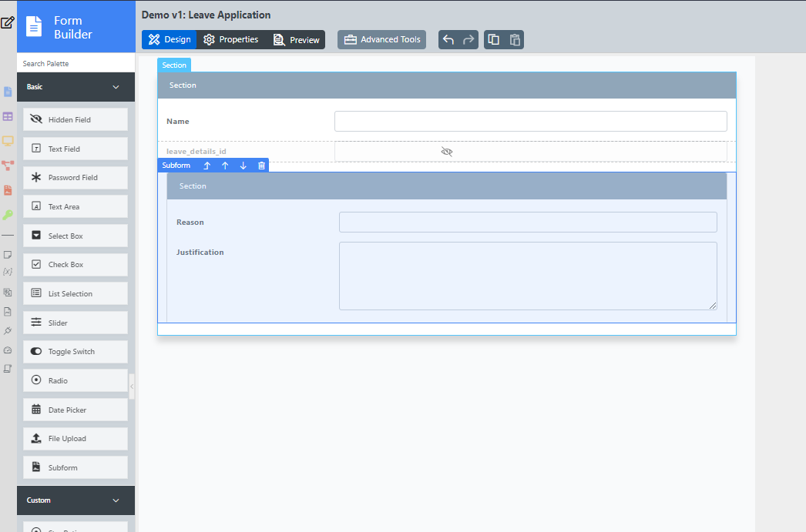Select the Slider palette element
The width and height of the screenshot is (806, 532).
tap(76, 323)
